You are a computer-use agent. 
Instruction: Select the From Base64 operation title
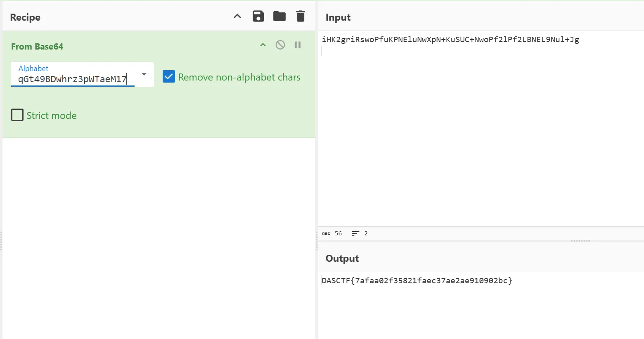click(x=37, y=47)
